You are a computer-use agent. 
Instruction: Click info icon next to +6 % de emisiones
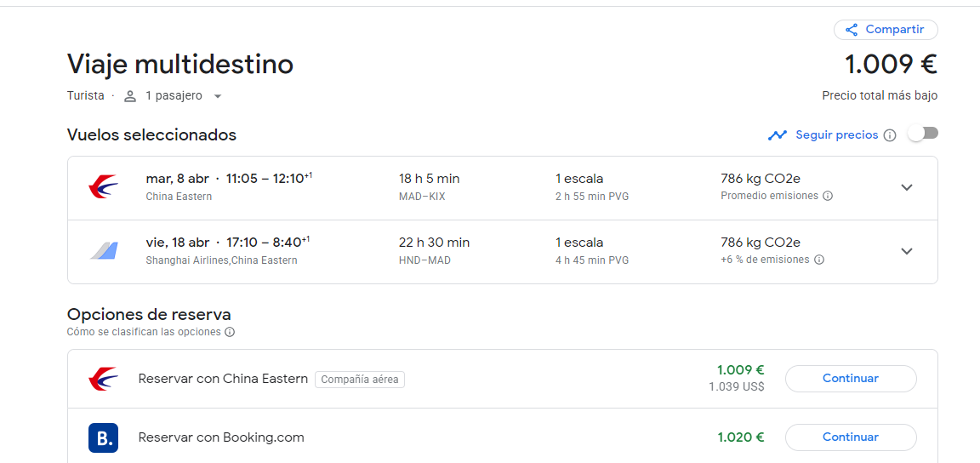click(x=818, y=260)
